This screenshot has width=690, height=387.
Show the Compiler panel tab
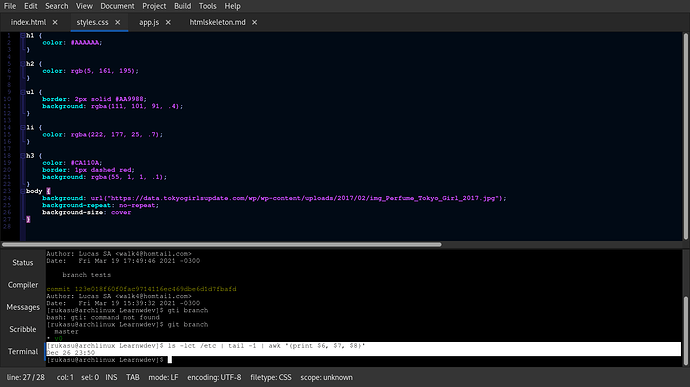(x=22, y=285)
